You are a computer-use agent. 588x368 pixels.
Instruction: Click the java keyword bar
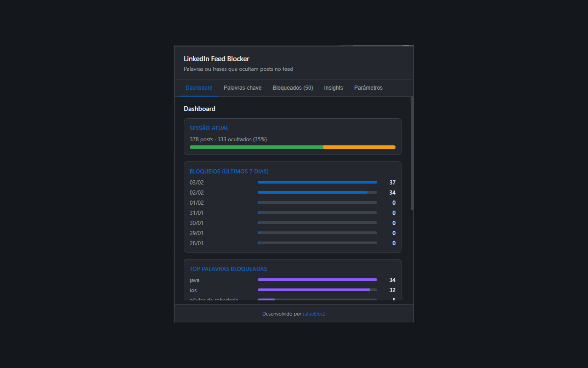(317, 280)
